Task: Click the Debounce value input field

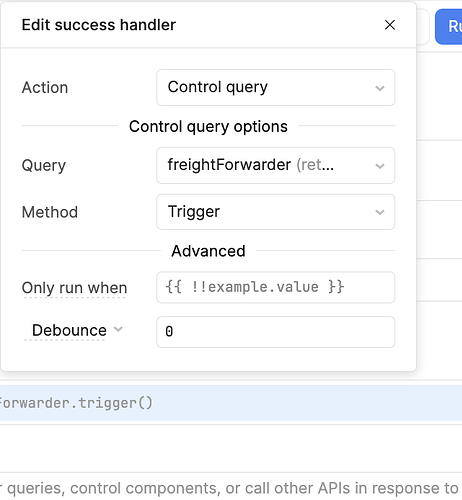Action: point(276,332)
